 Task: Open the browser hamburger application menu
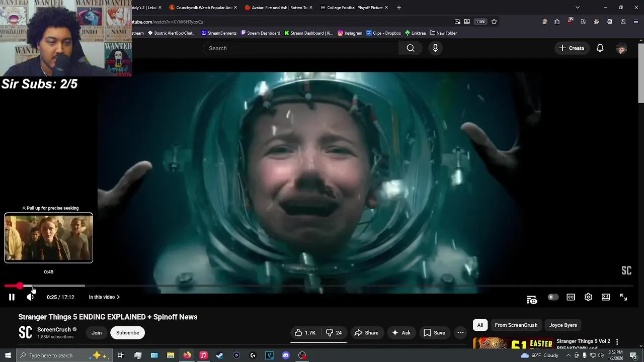coord(636,22)
